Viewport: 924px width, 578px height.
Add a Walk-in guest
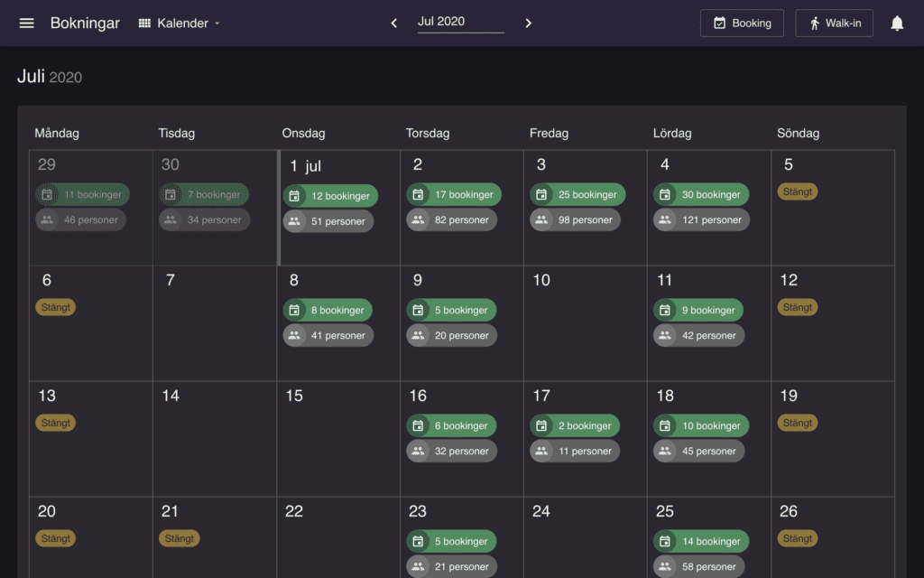click(834, 23)
